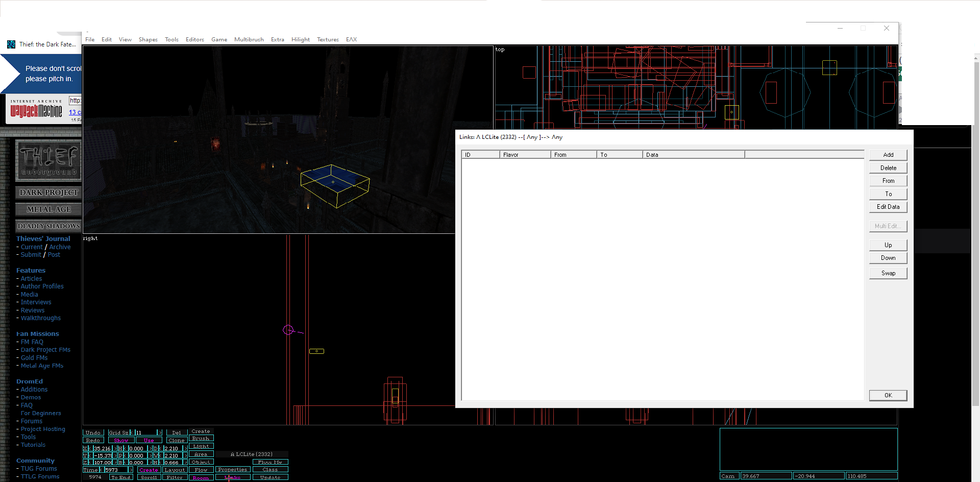
Task: Click the Clone brush button
Action: (176, 440)
